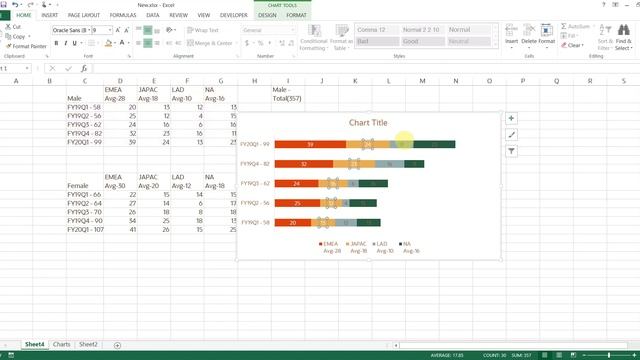Open the orientation options
640x360 pixels.
[171, 30]
